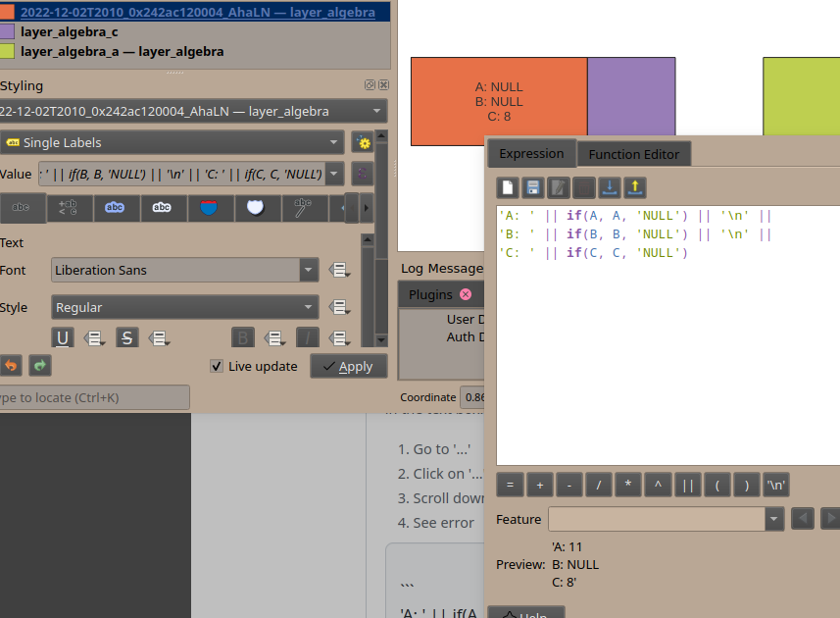Open the text Buffer settings
The image size is (840, 618).
pyautogui.click(x=113, y=208)
